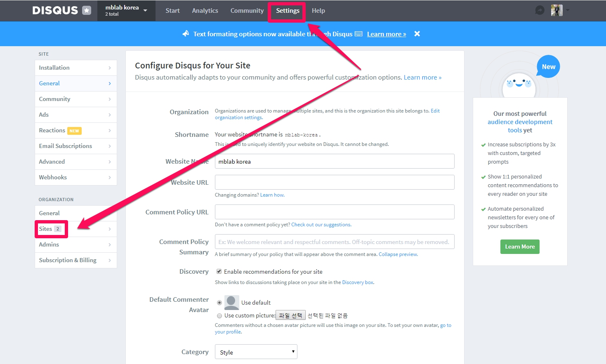606x364 pixels.
Task: Select the Use custom picture radio
Action: (219, 316)
